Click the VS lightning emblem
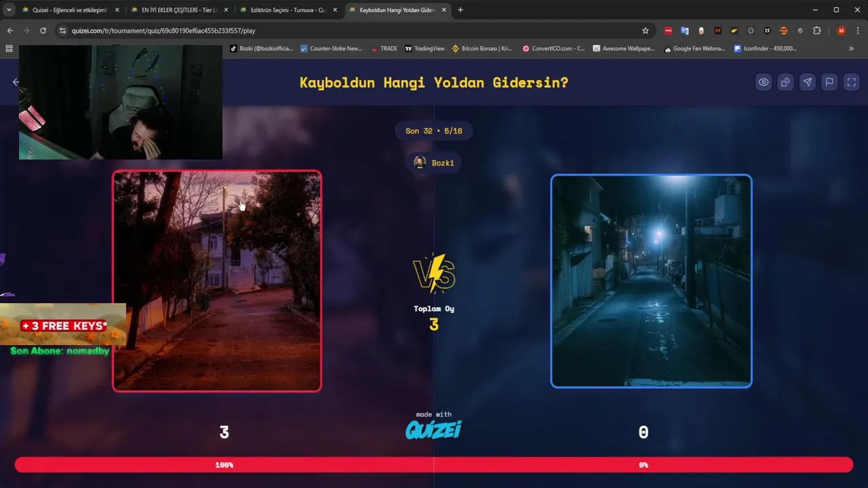This screenshot has height=488, width=868. (434, 274)
